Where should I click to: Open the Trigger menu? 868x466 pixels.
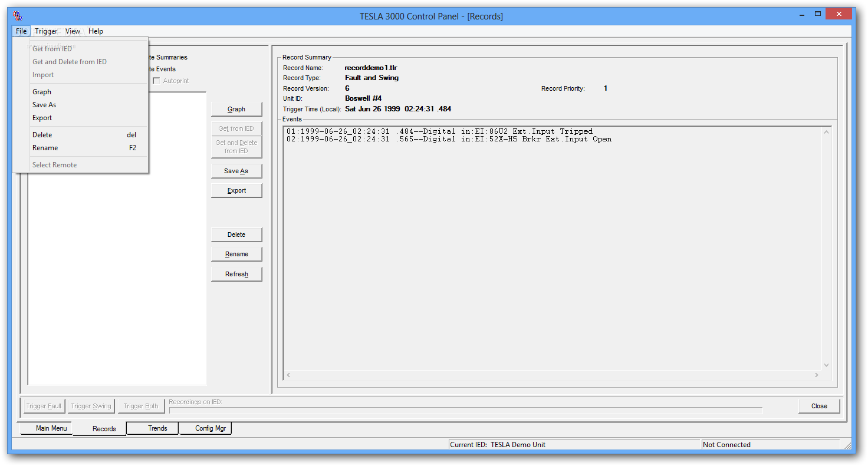point(46,31)
